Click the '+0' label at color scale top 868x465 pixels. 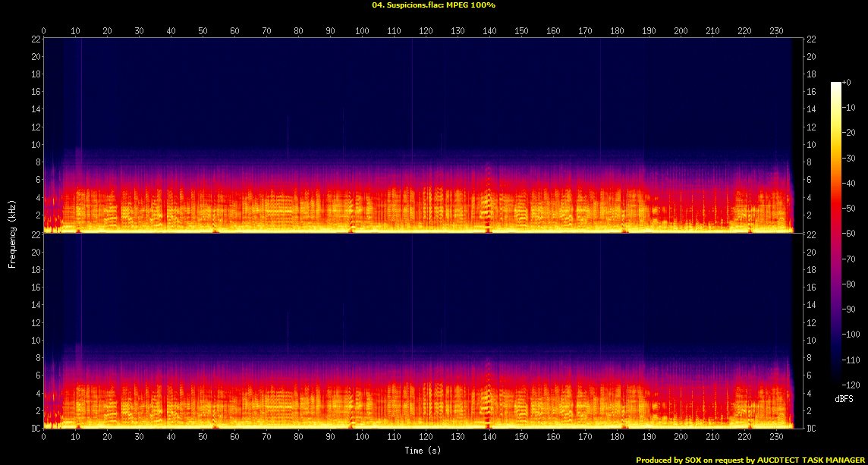point(848,83)
